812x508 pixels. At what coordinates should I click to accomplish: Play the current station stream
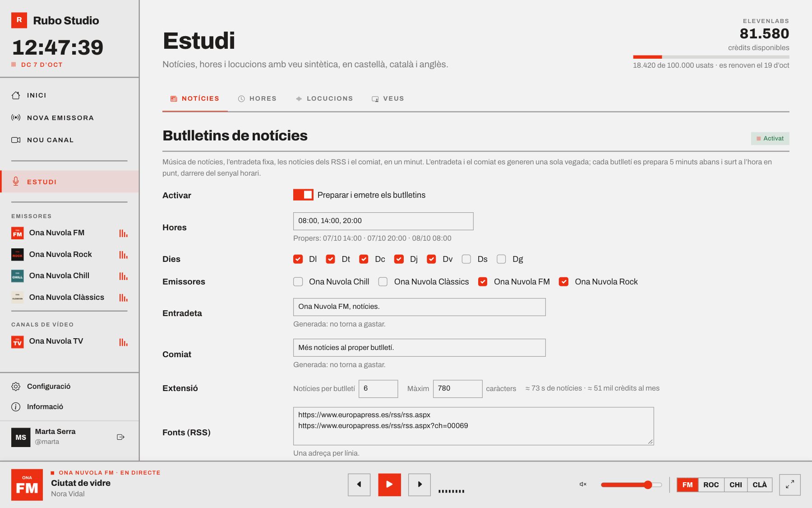(389, 485)
